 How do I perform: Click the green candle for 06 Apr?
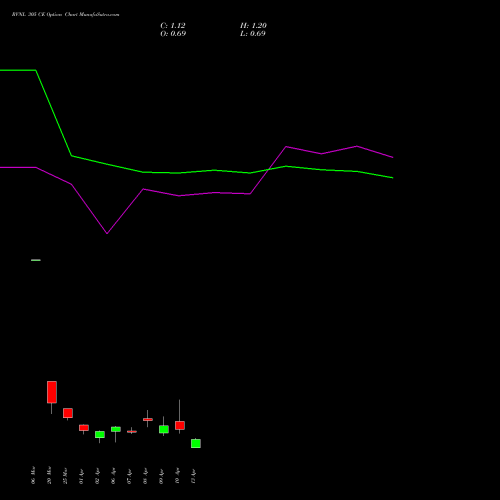coord(116,429)
